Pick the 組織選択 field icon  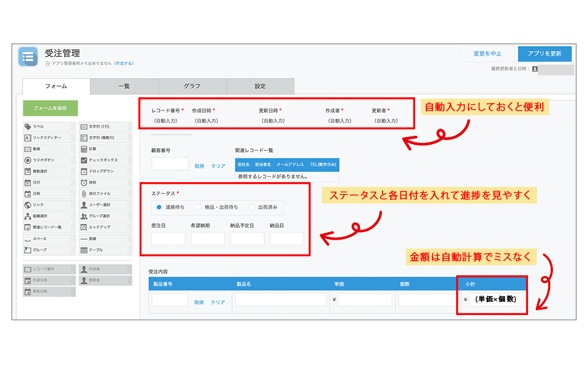27,216
